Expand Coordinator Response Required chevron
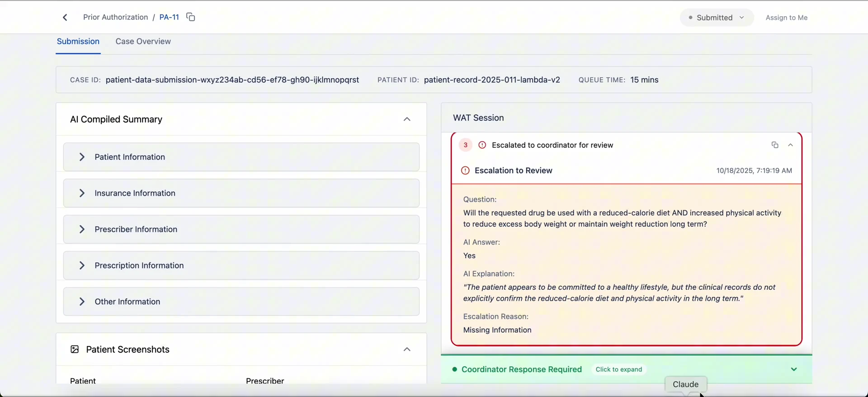Viewport: 868px width, 397px height. point(794,369)
